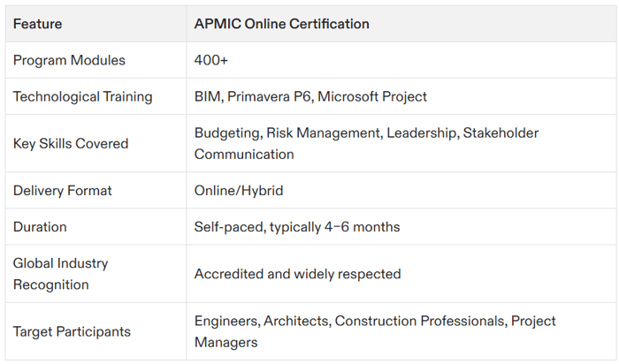Screen dimensions: 619x364
Task: Click the 400+ modules value
Action: pos(211,60)
